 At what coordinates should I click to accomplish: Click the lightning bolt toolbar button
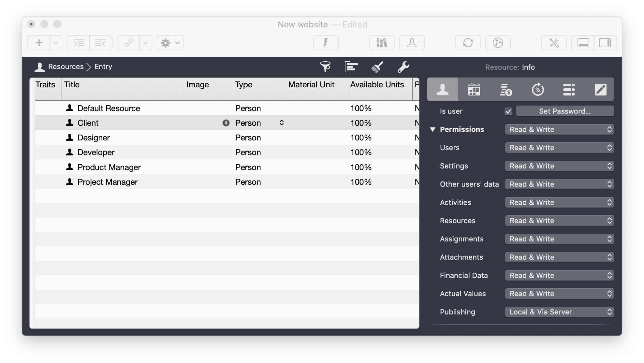(326, 43)
